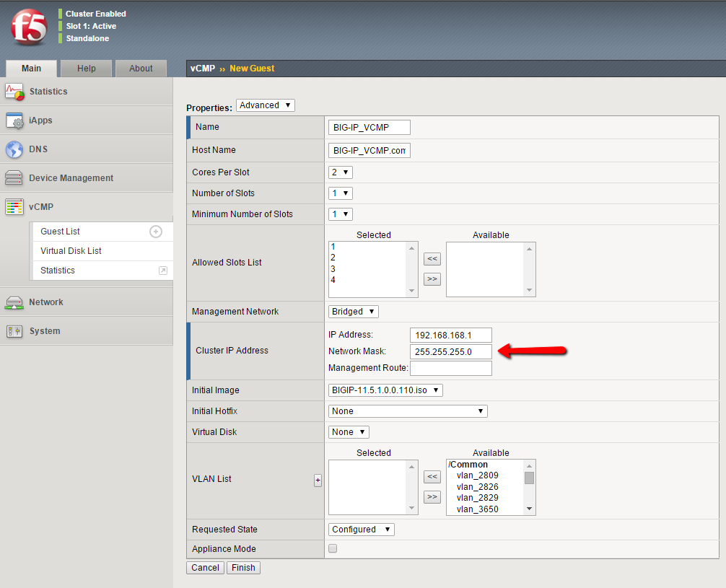726x588 pixels.
Task: Click the iApps gear icon
Action: (x=14, y=120)
